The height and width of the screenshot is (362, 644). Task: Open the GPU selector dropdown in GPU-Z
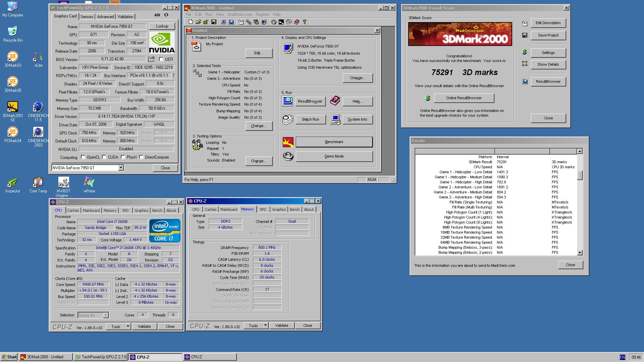point(121,168)
